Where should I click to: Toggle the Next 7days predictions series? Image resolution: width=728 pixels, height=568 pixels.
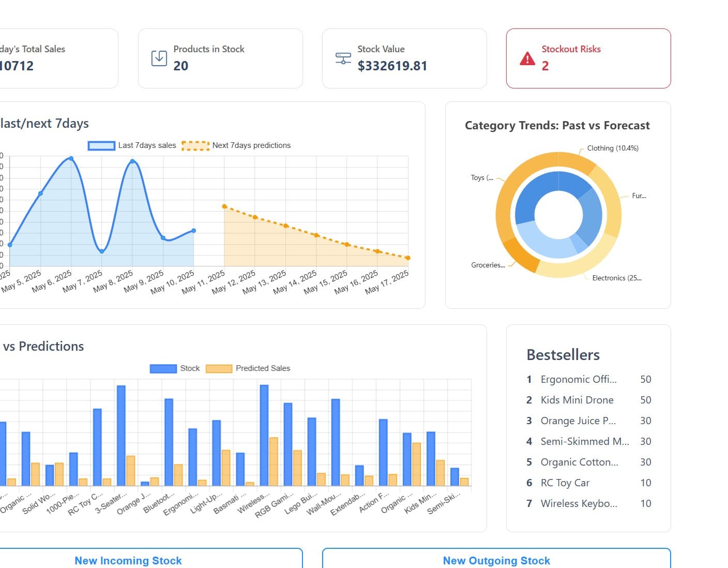pyautogui.click(x=238, y=145)
